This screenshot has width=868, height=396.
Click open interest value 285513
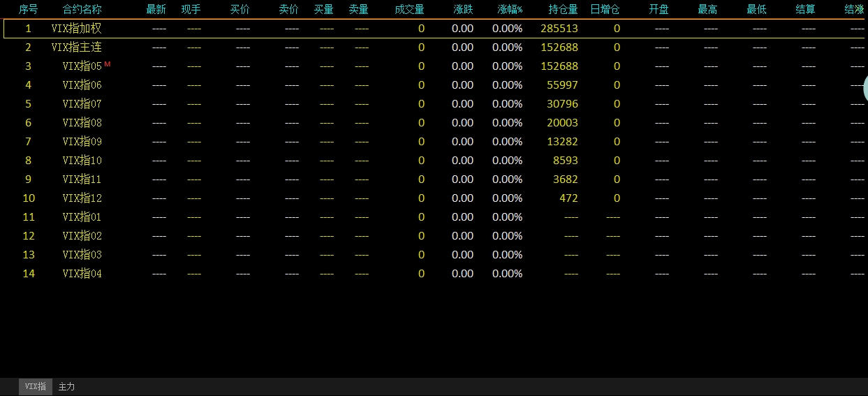pyautogui.click(x=559, y=29)
